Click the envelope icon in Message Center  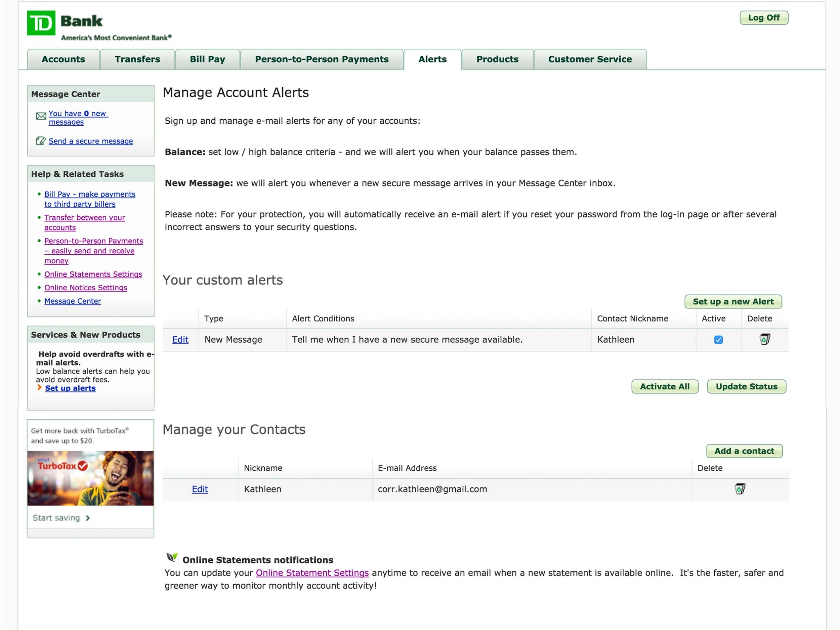41,116
